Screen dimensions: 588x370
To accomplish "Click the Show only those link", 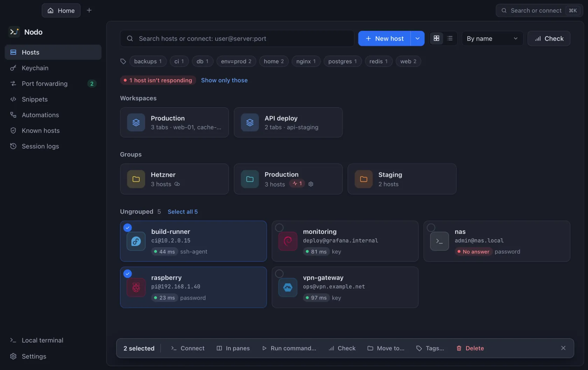I will [224, 80].
